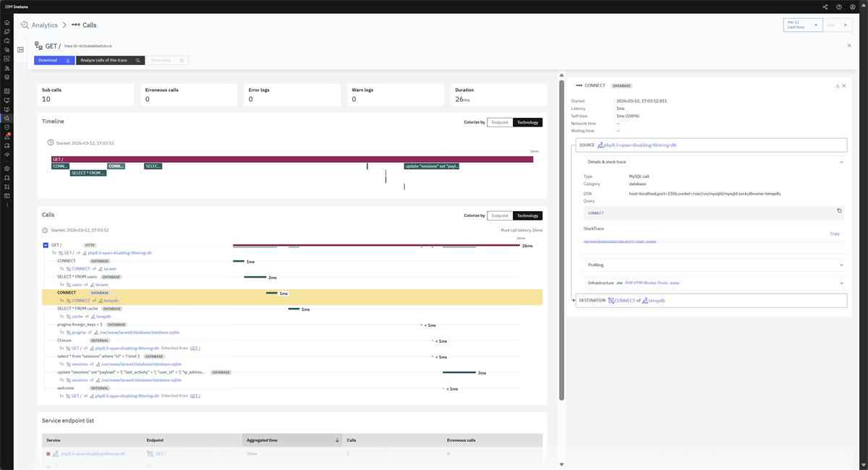Screen dimensions: 868x470
Task: Toggle the side panel collapse icon
Action: [21, 49]
